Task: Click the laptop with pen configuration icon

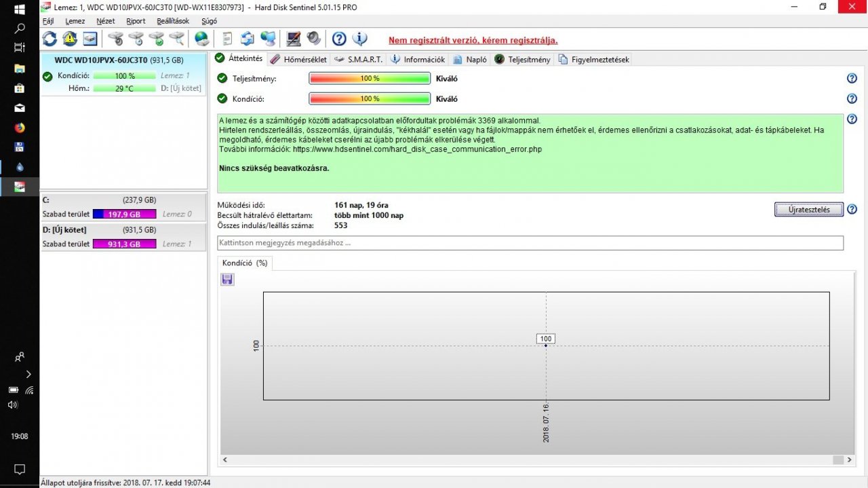Action: [294, 39]
